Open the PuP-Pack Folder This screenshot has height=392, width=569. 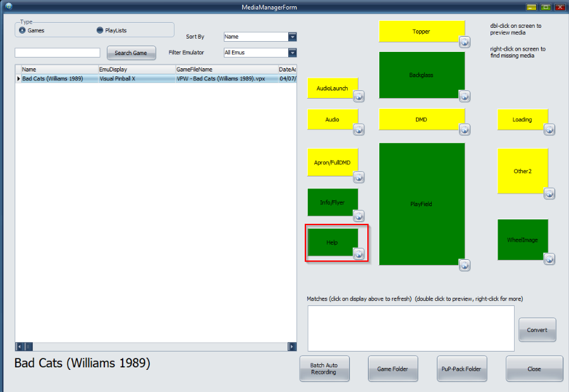click(x=462, y=369)
